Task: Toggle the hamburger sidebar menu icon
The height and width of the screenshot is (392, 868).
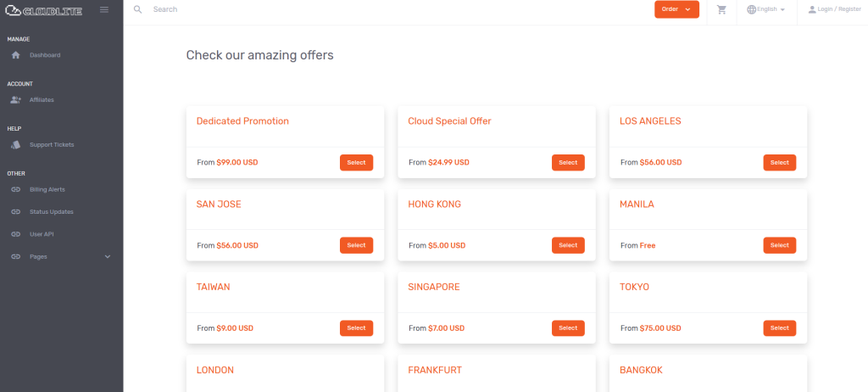Action: coord(104,9)
